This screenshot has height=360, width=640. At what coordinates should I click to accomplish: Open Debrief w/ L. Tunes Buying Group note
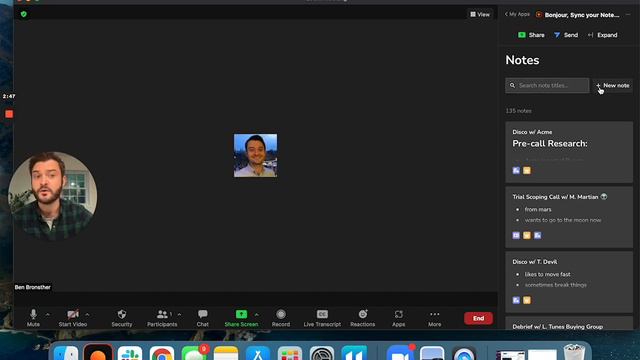click(x=569, y=323)
